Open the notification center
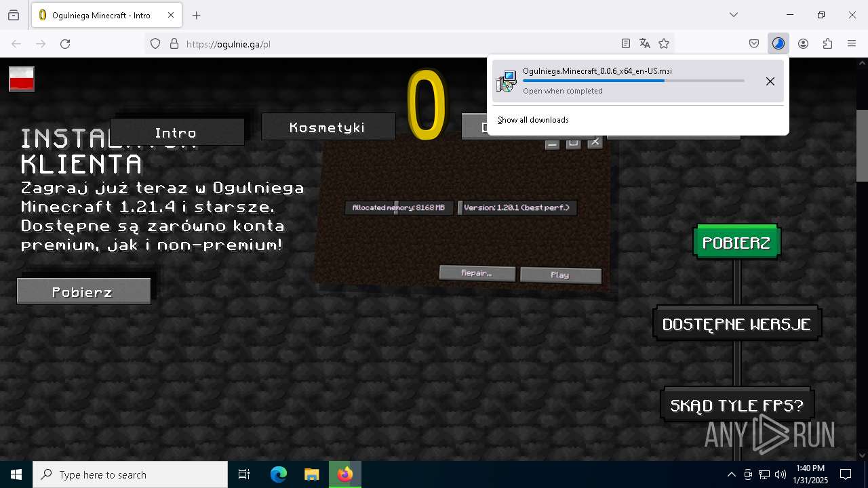868x488 pixels. coord(846,474)
